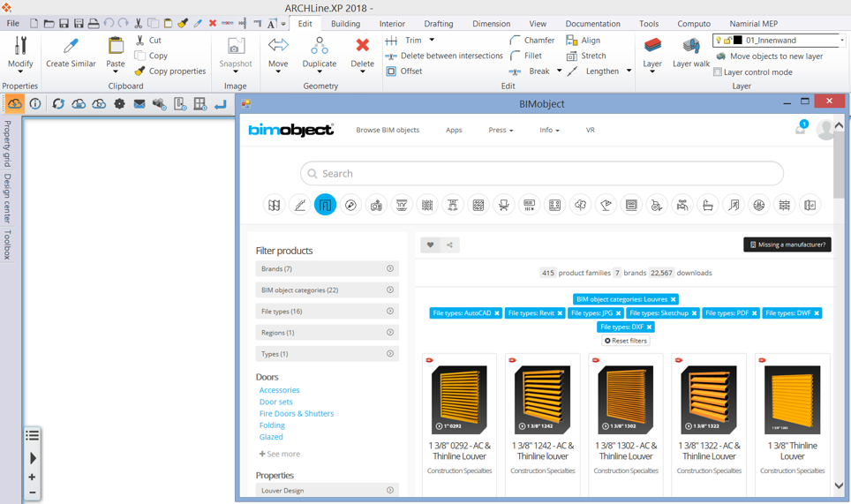Expand the Types (1) filter
The height and width of the screenshot is (504, 851).
tap(328, 354)
